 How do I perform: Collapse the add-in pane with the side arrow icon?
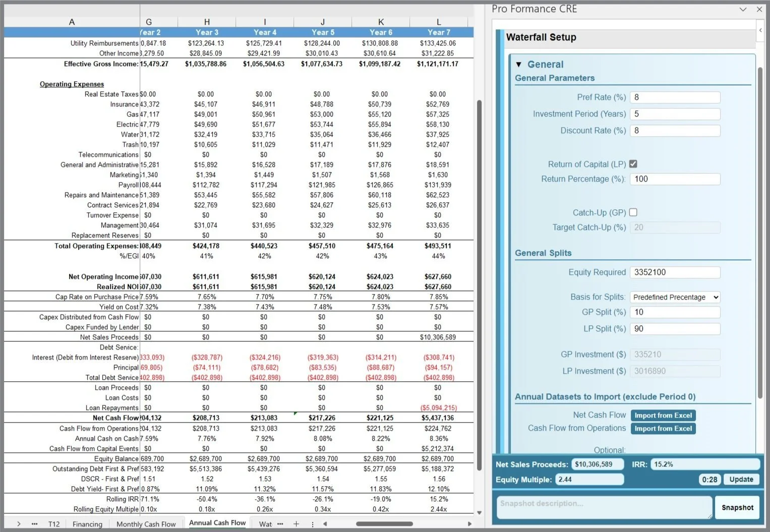[x=760, y=30]
